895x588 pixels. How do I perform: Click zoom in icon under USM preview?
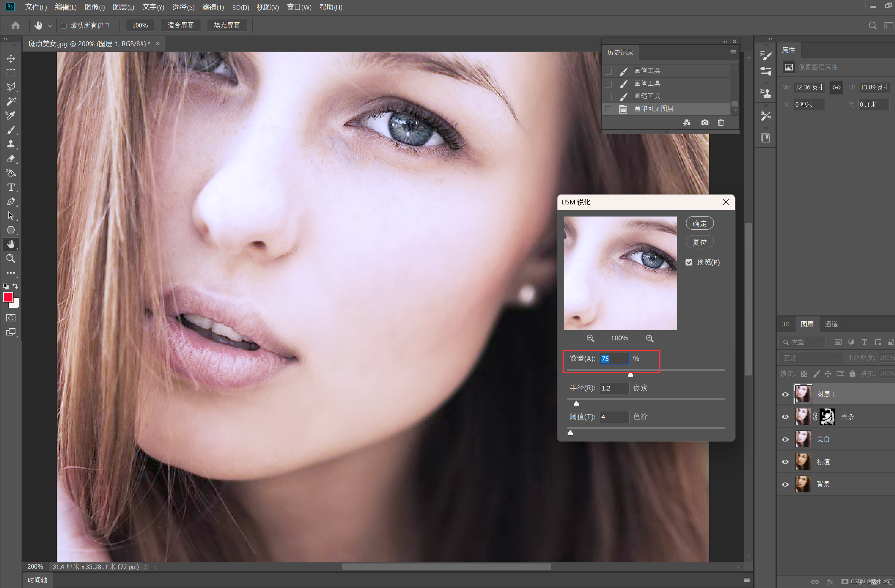649,339
